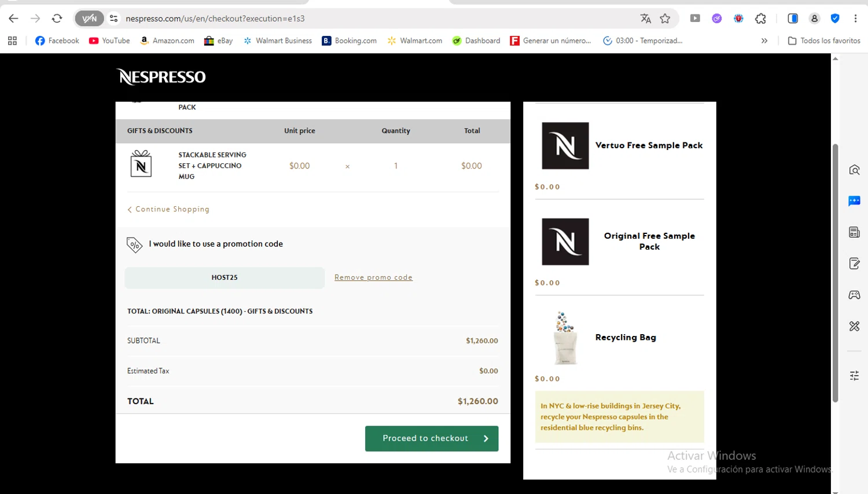The width and height of the screenshot is (868, 494).
Task: Click Remove promo code link
Action: (x=373, y=277)
